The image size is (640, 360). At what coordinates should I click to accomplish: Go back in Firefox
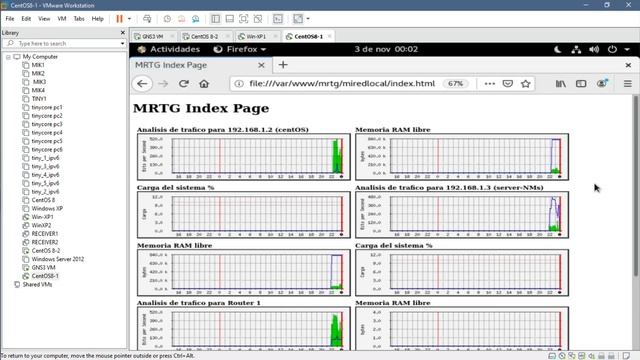pos(142,84)
